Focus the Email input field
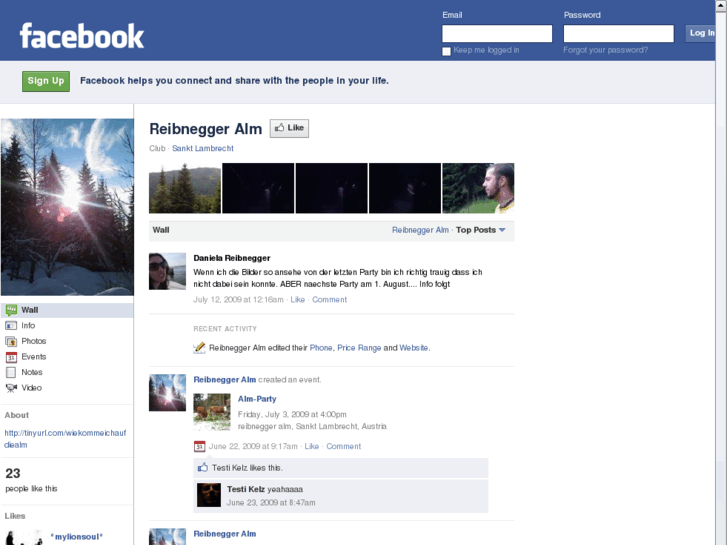Viewport: 727px width, 545px height. [x=497, y=33]
